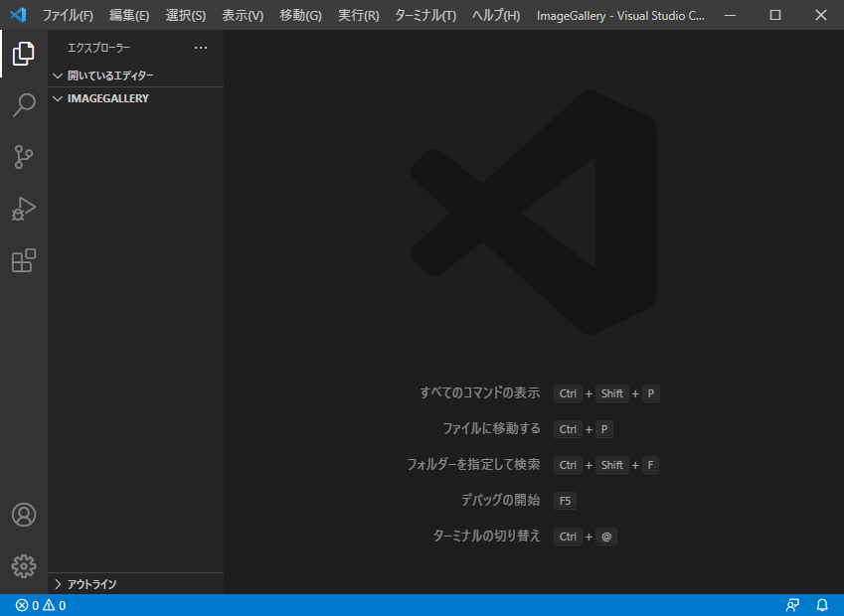Viewport: 844px width, 616px height.
Task: Collapse the 開いているエディター section
Action: point(135,76)
